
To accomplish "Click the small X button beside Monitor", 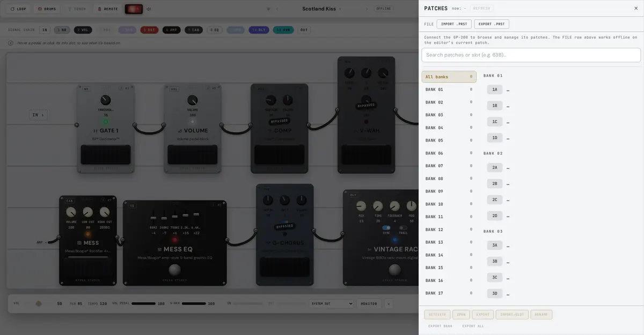I will pos(389,303).
